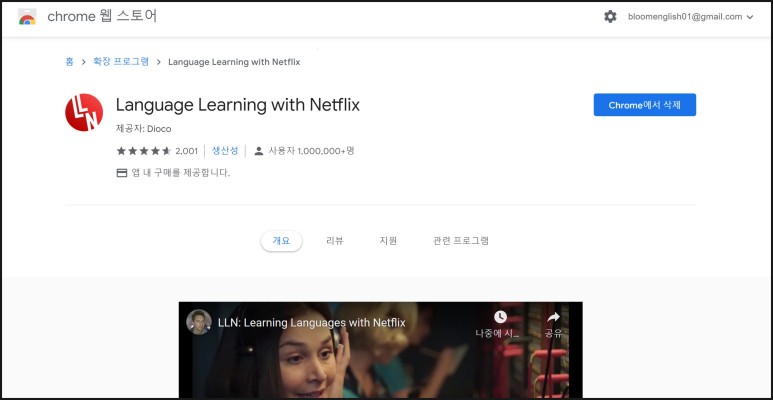Click the chrome 웹 스토어 header title
This screenshot has width=773, height=400.
click(x=103, y=16)
